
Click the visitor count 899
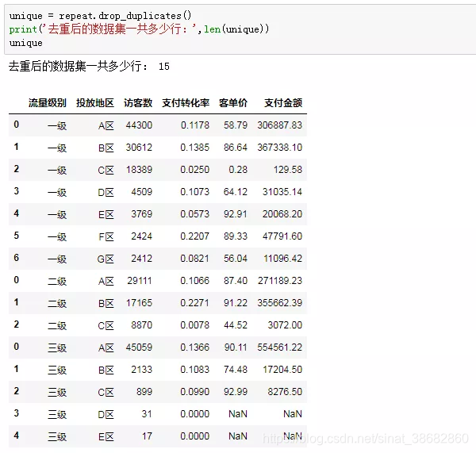144,392
